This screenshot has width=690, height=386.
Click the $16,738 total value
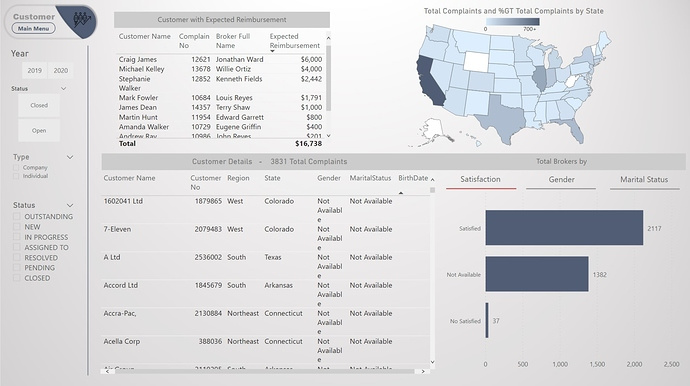pyautogui.click(x=308, y=144)
